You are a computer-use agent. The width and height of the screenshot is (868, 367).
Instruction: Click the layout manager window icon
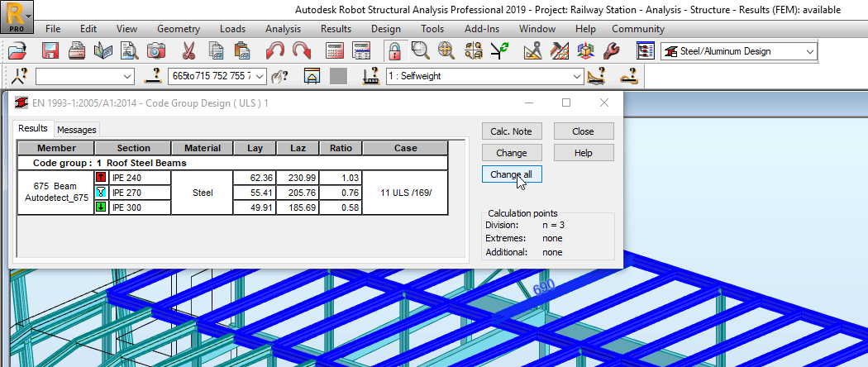645,51
